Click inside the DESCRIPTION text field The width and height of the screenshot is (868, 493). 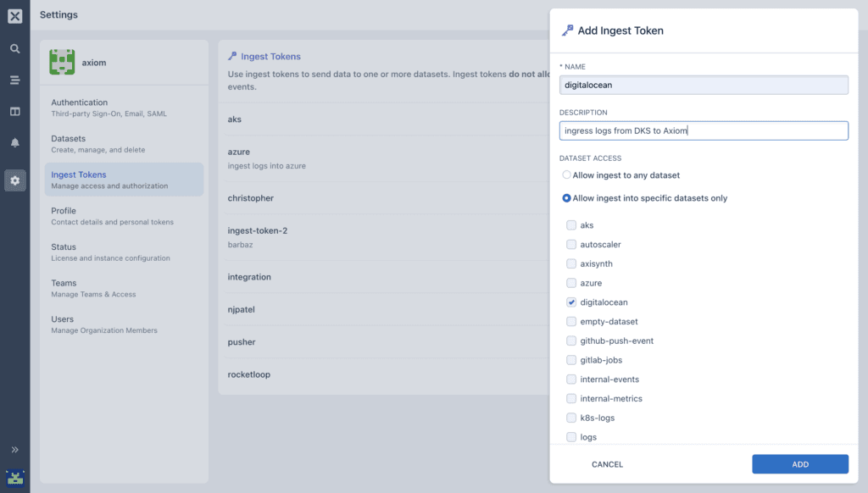(704, 130)
